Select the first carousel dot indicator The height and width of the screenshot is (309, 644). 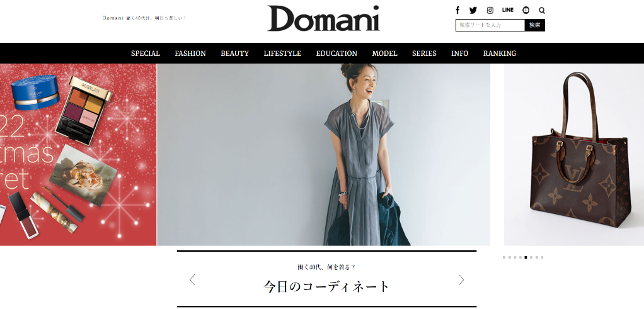504,257
